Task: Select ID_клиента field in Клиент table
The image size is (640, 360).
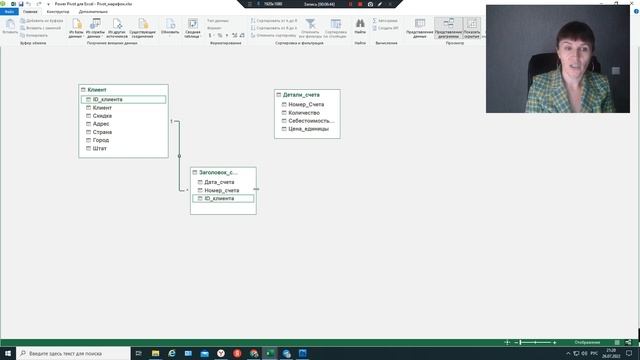Action: tap(123, 100)
